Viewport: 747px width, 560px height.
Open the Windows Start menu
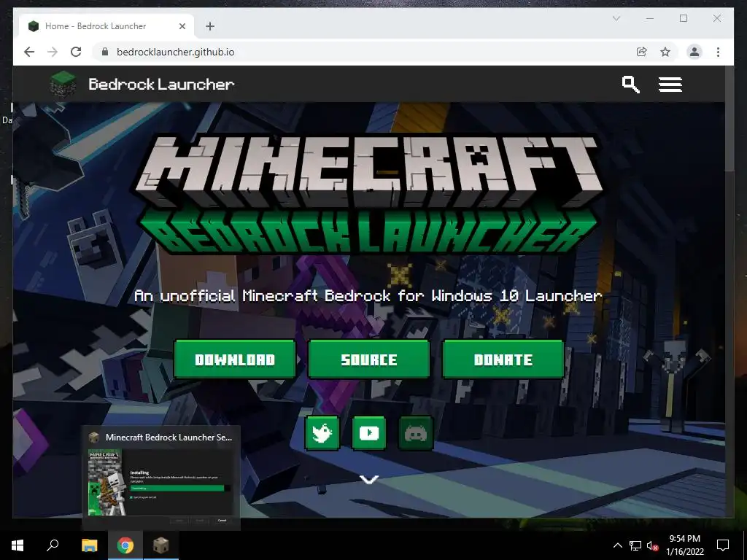click(x=18, y=545)
